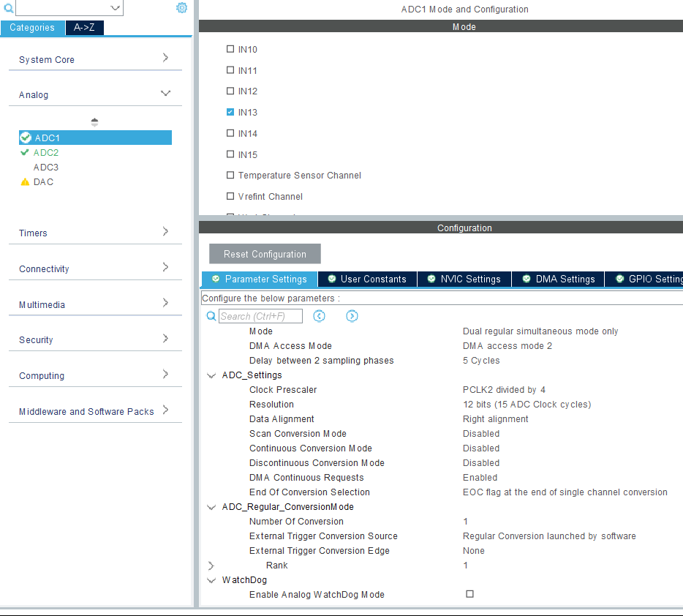This screenshot has height=616, width=683.
Task: Go to next search result arrow
Action: (x=352, y=316)
